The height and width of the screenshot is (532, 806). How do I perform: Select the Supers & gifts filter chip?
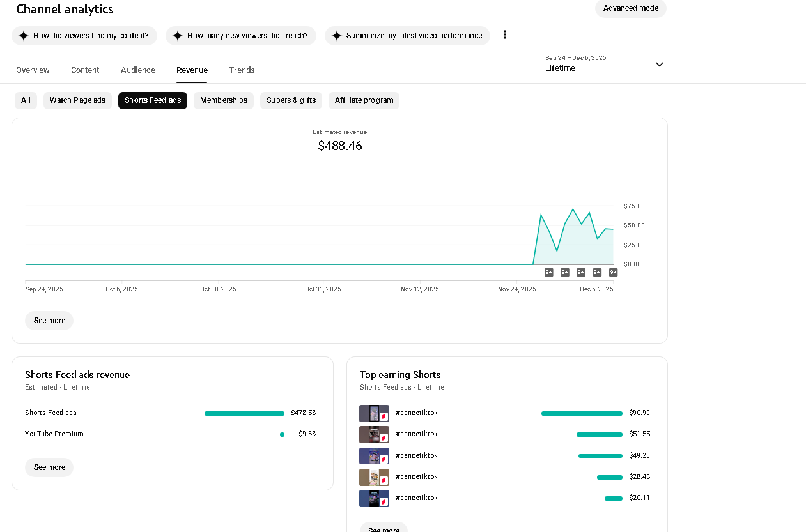(291, 100)
